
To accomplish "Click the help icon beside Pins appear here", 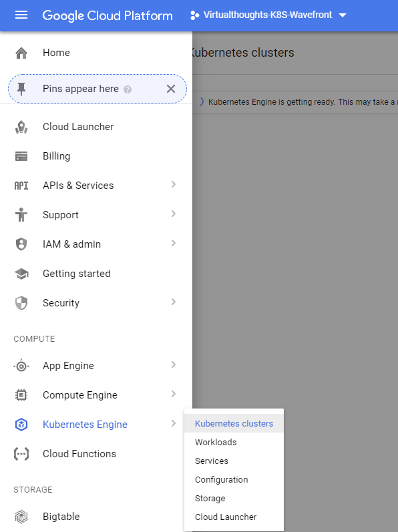I will point(128,89).
